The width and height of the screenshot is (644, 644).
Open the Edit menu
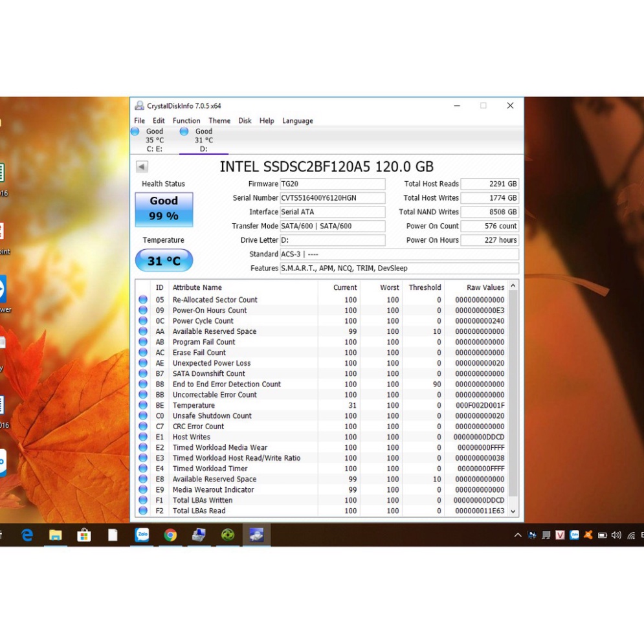(x=159, y=121)
